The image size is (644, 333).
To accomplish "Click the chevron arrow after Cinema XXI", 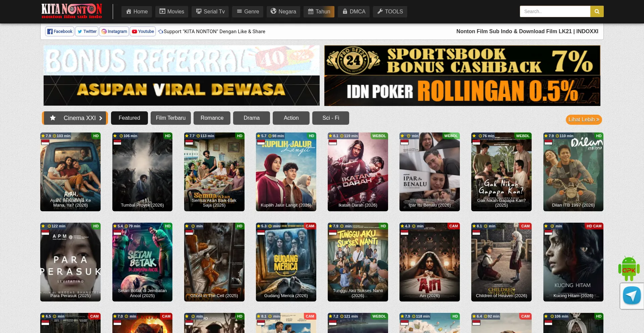I will click(101, 118).
